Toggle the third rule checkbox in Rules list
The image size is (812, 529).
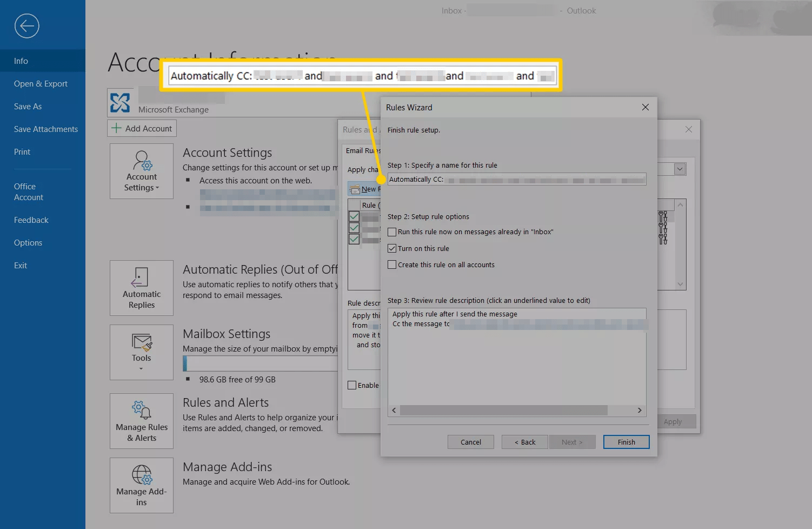[x=354, y=239]
